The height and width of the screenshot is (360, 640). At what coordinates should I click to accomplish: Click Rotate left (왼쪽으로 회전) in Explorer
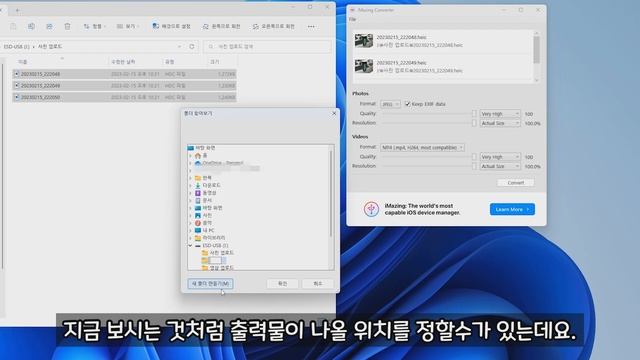coord(221,27)
